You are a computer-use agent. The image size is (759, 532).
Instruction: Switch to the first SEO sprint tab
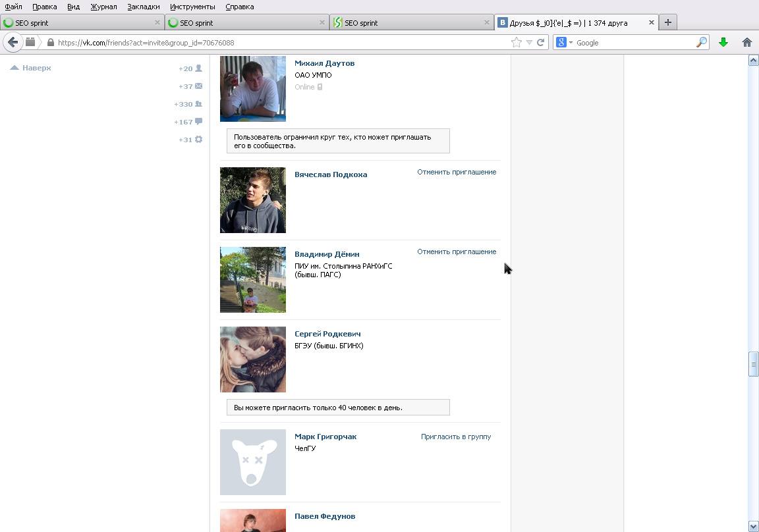pyautogui.click(x=82, y=23)
